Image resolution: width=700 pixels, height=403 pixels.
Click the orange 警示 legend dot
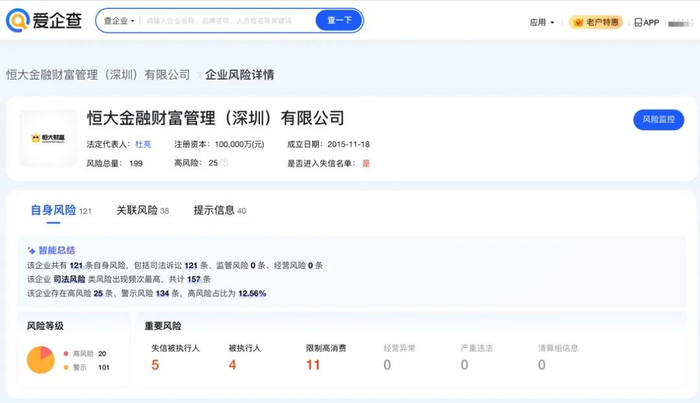pyautogui.click(x=66, y=367)
